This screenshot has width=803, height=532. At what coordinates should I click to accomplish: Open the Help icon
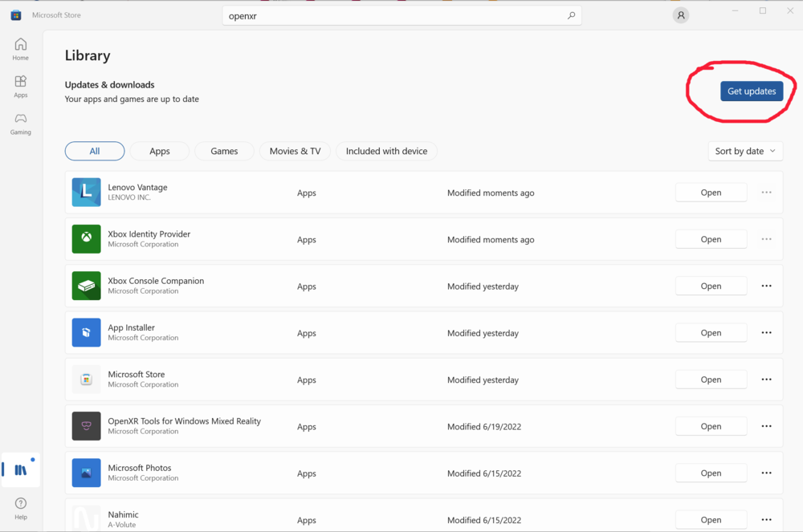pos(21,508)
